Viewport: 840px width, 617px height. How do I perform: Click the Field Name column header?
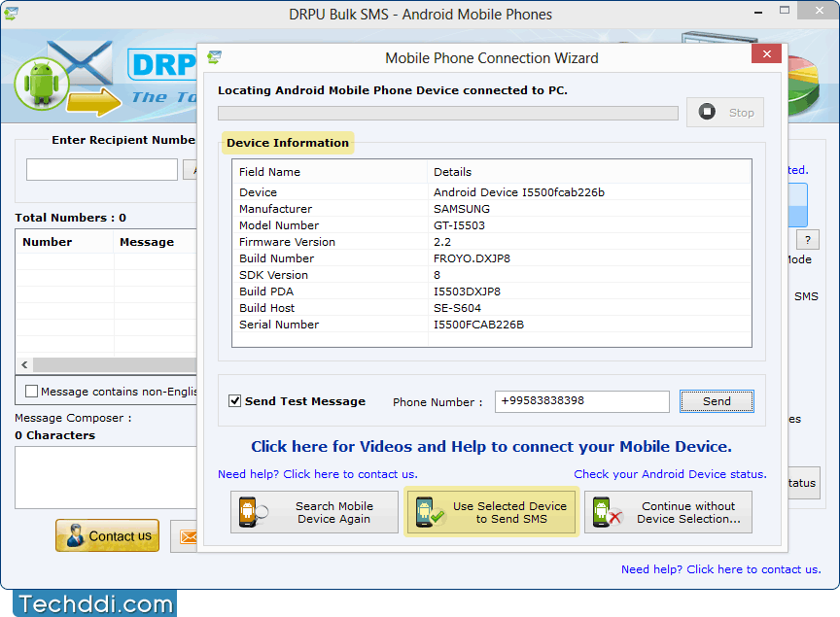pos(330,172)
